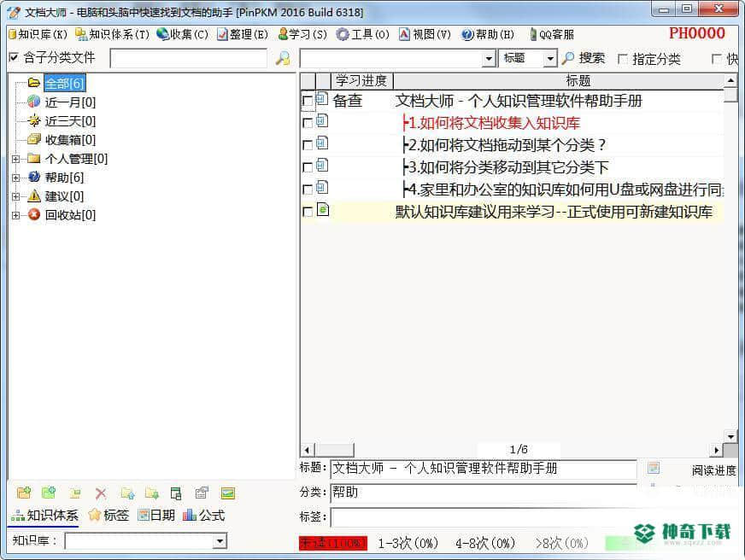The width and height of the screenshot is (745, 560).
Task: Open the 标题 search field dropdown
Action: point(550,59)
